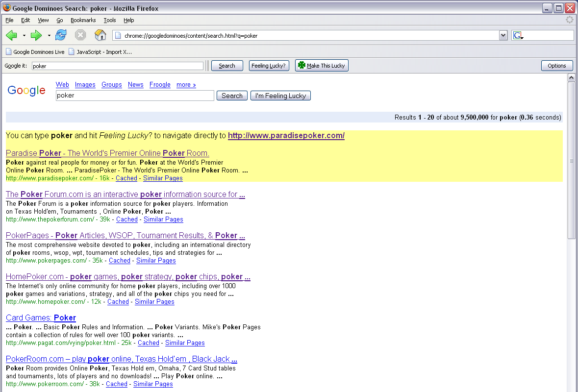
Task: Open the Paradise Poker result link
Action: coord(107,153)
